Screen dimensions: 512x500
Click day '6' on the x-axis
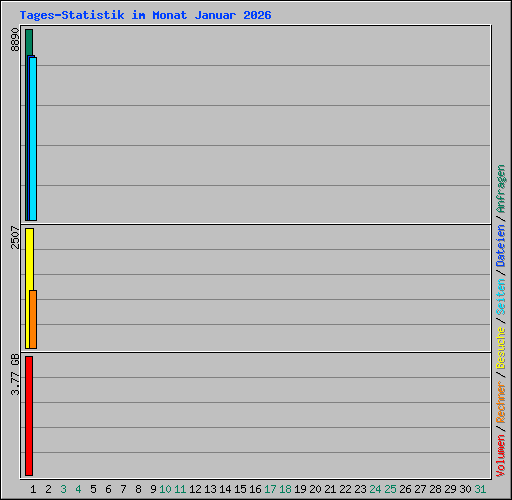tap(108, 489)
